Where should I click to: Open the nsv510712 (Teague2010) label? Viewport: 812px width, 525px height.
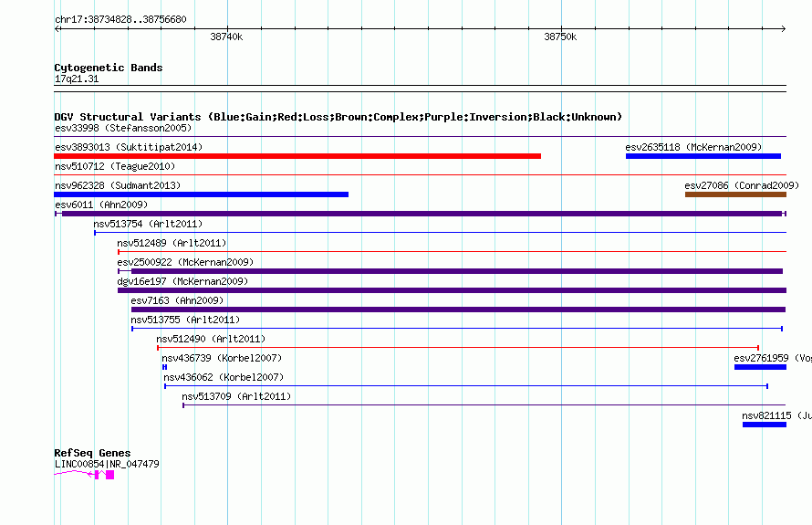(115, 166)
